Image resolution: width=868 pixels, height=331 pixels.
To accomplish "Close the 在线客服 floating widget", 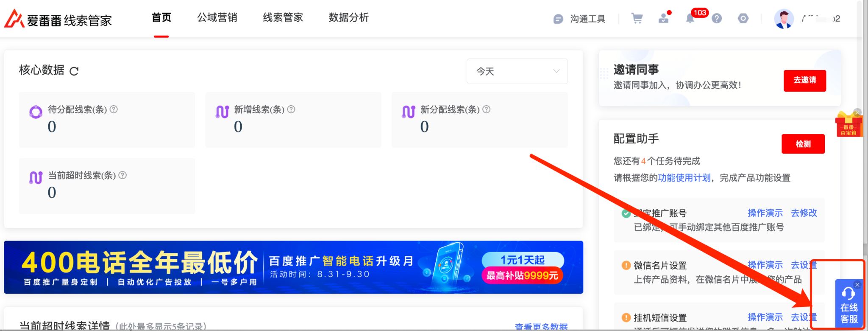I will point(857,285).
